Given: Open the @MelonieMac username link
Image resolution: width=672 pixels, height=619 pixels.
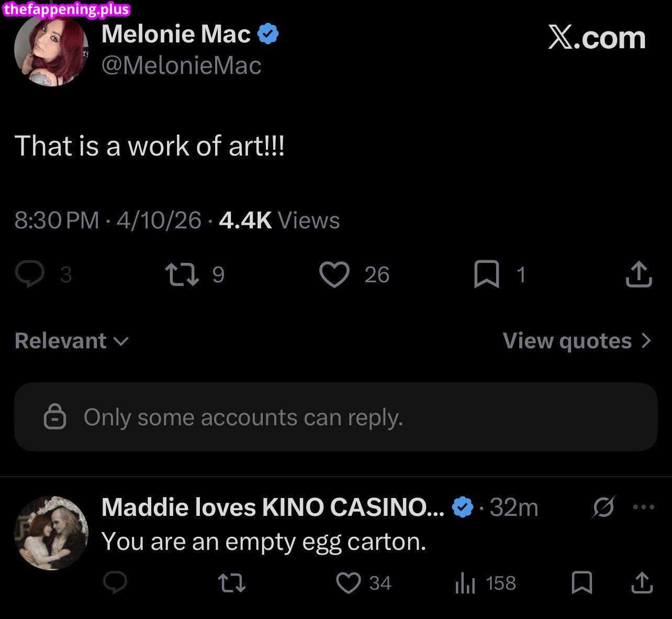Looking at the screenshot, I should pos(182,65).
